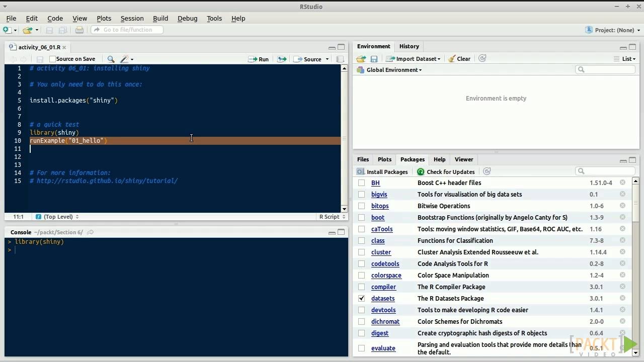Open the recent files dropdown arrow
The width and height of the screenshot is (644, 362).
click(36, 30)
